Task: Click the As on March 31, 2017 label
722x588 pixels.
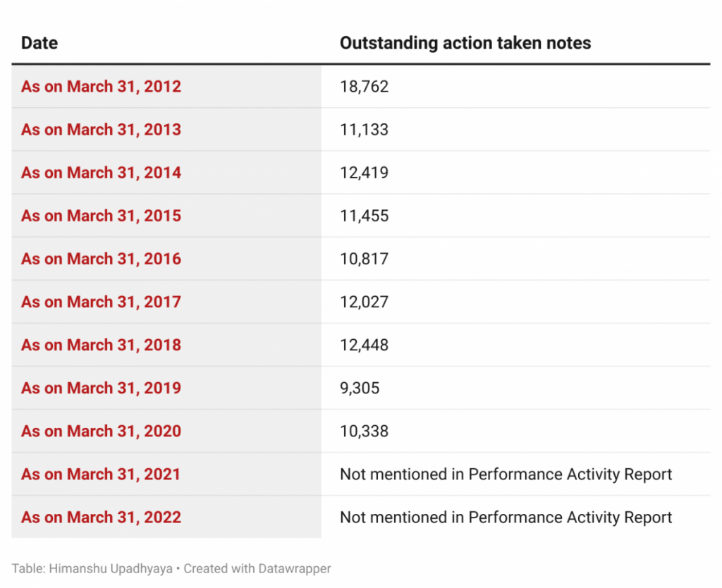Action: tap(101, 302)
